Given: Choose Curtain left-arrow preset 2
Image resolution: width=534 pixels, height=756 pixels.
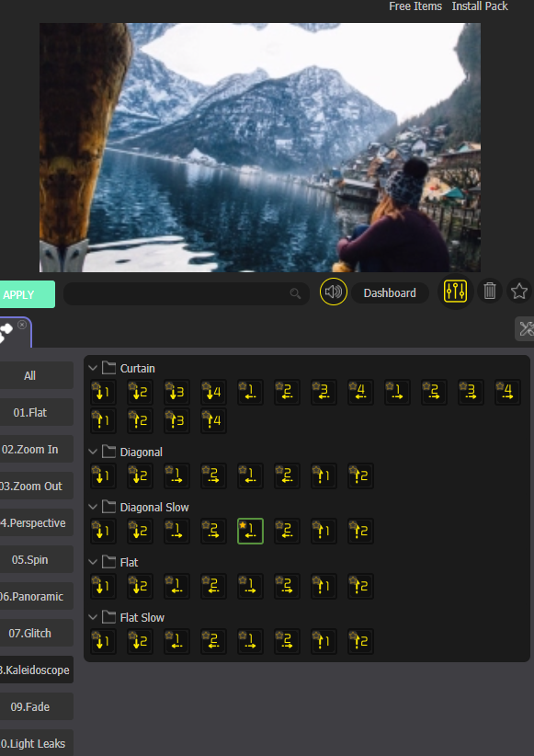Looking at the screenshot, I should click(x=287, y=392).
